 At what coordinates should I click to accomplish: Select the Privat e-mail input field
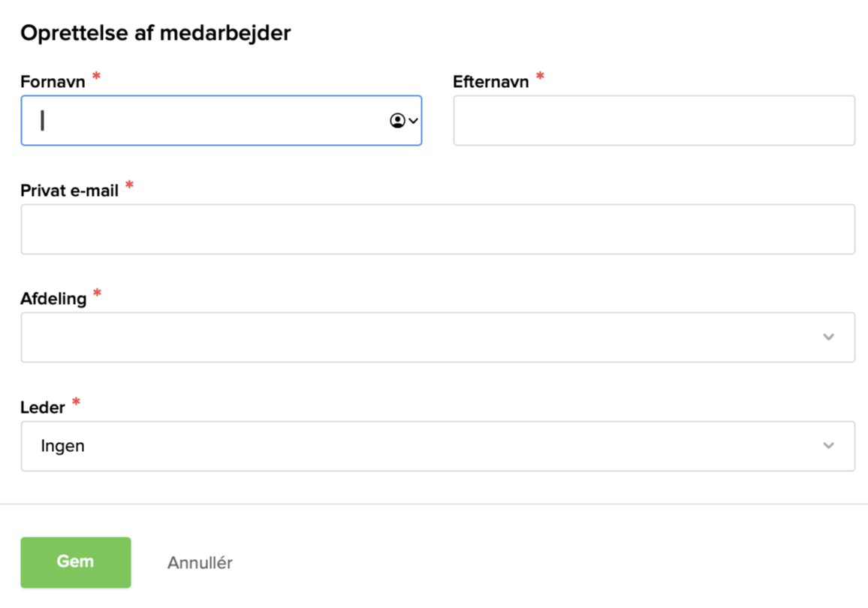(x=437, y=229)
